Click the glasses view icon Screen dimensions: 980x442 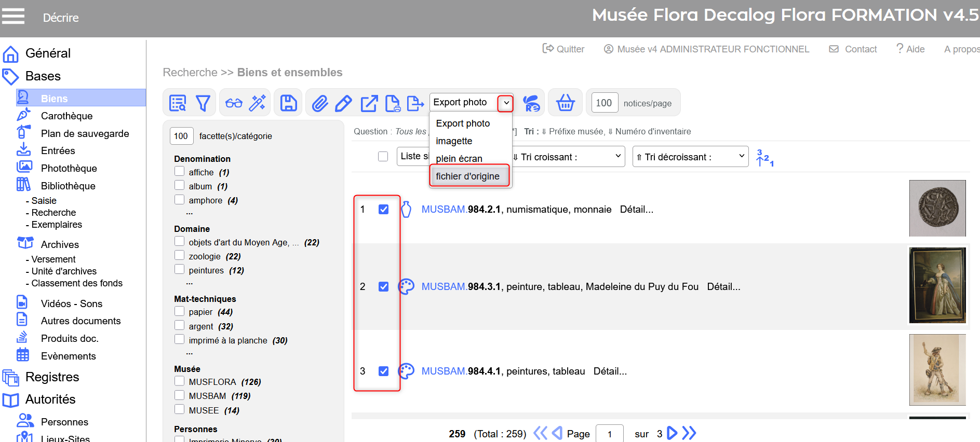(x=234, y=103)
